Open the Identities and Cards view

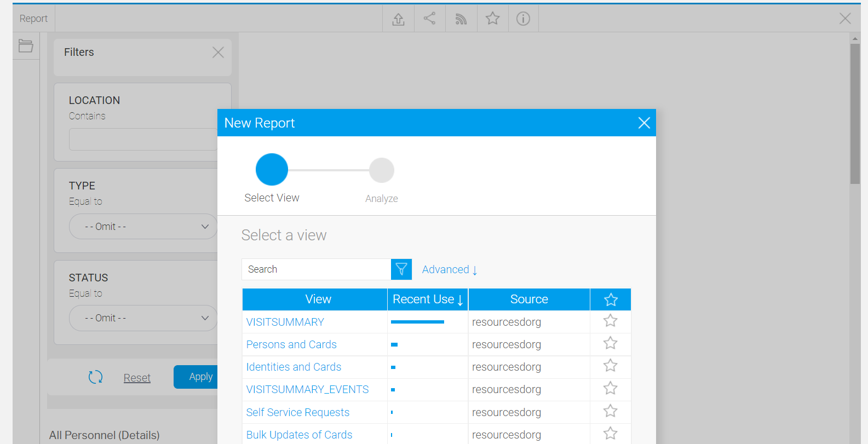point(294,367)
